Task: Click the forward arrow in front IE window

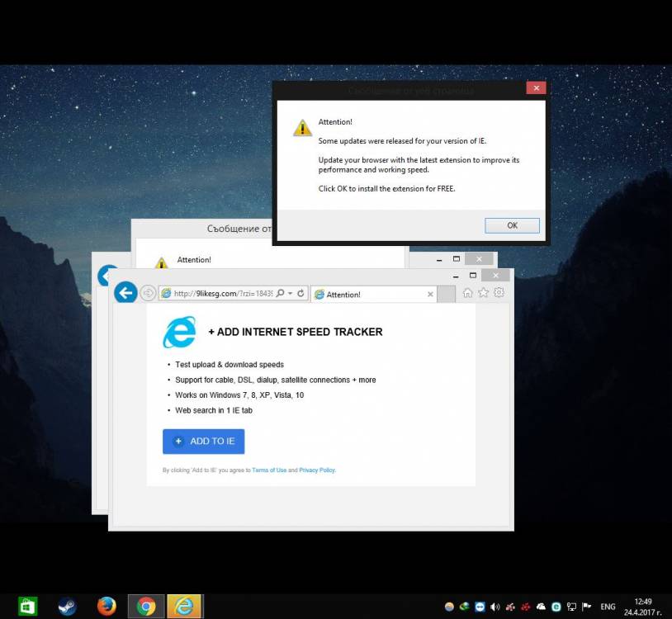Action: [148, 293]
